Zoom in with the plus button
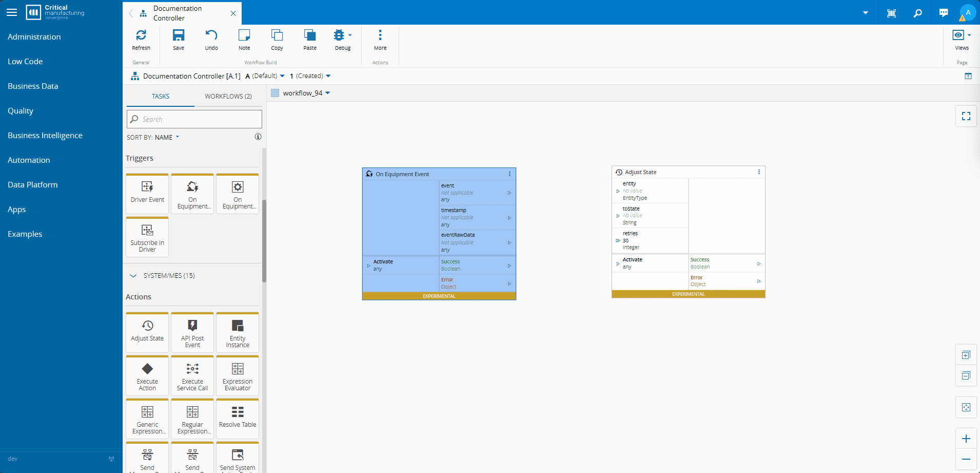Image resolution: width=980 pixels, height=473 pixels. click(x=966, y=439)
